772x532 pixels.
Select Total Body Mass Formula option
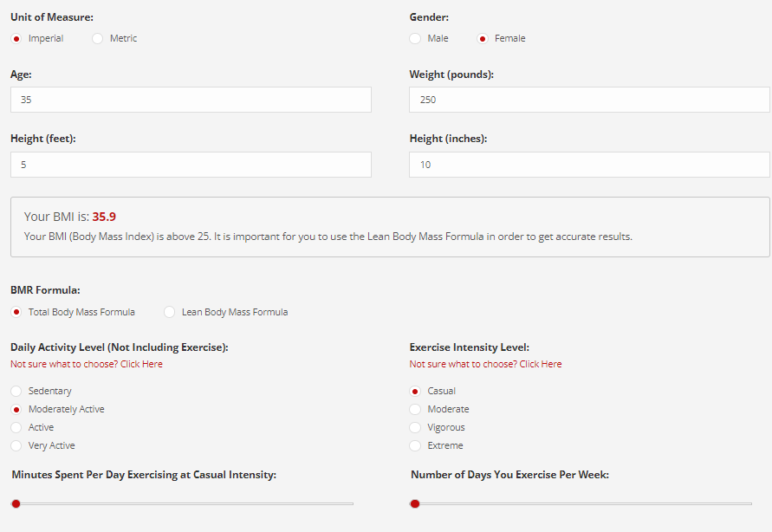(x=16, y=312)
